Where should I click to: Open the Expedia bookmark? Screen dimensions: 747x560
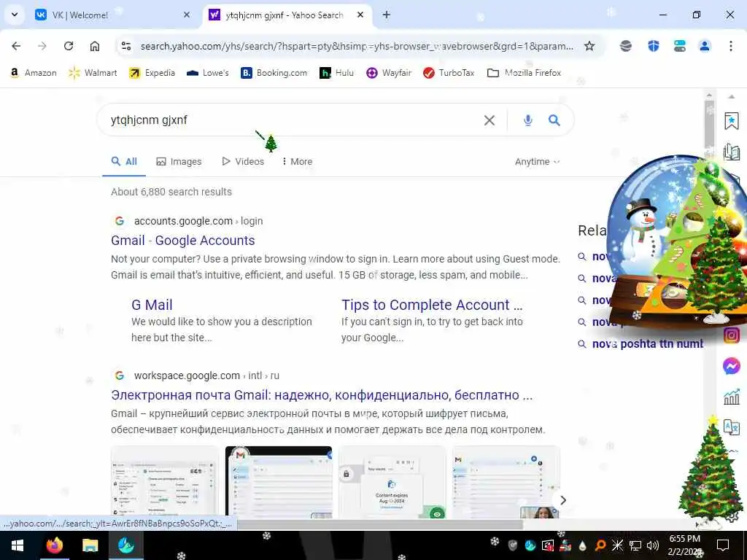[x=152, y=73]
